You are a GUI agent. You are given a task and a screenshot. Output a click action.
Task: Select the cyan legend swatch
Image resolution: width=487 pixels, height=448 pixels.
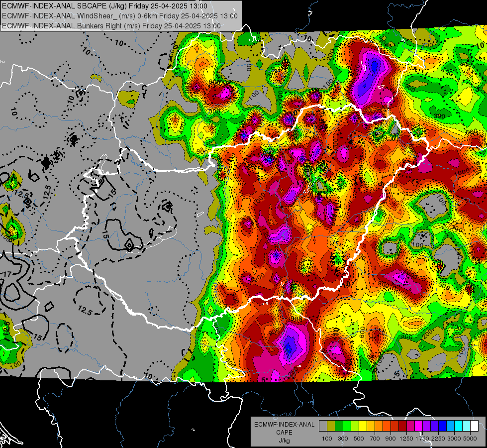459,426
